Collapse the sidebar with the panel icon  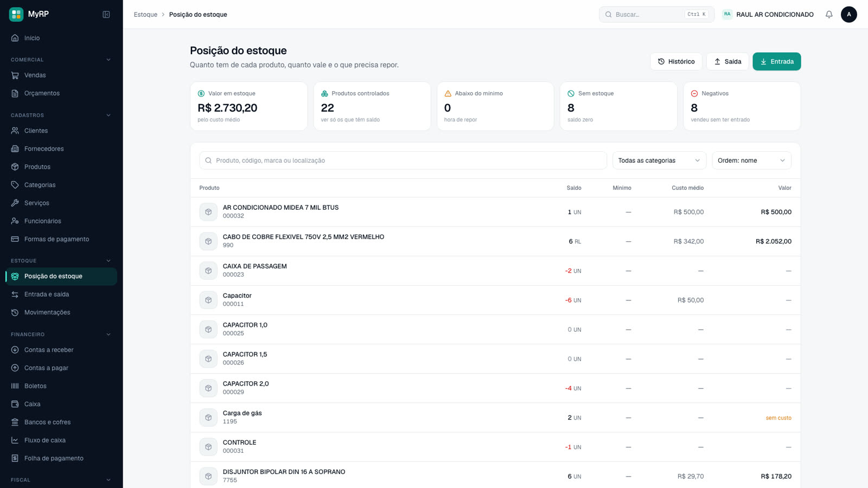(x=106, y=15)
